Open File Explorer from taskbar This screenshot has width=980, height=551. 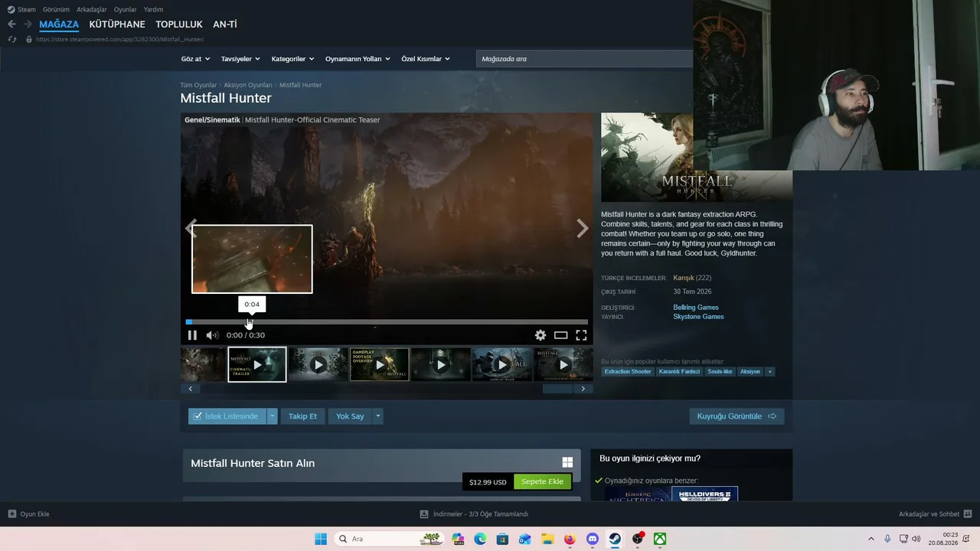(x=547, y=539)
